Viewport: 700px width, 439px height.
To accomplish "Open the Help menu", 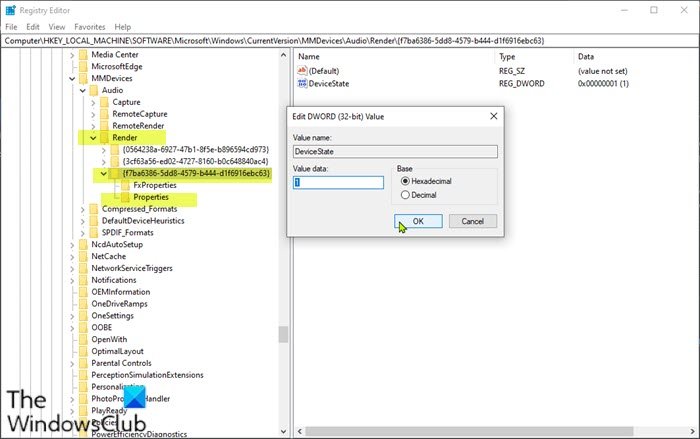I will [x=122, y=27].
